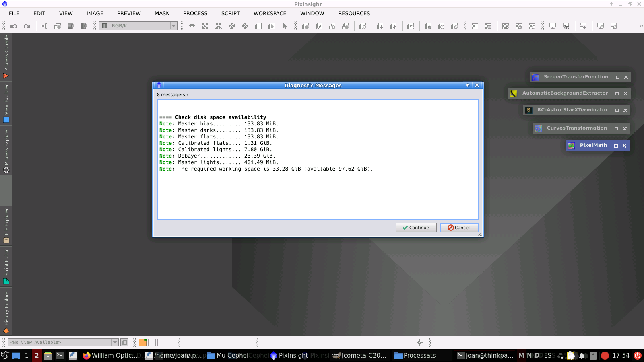This screenshot has width=644, height=362.
Task: Open the SCRIPT menu
Action: coord(230,13)
